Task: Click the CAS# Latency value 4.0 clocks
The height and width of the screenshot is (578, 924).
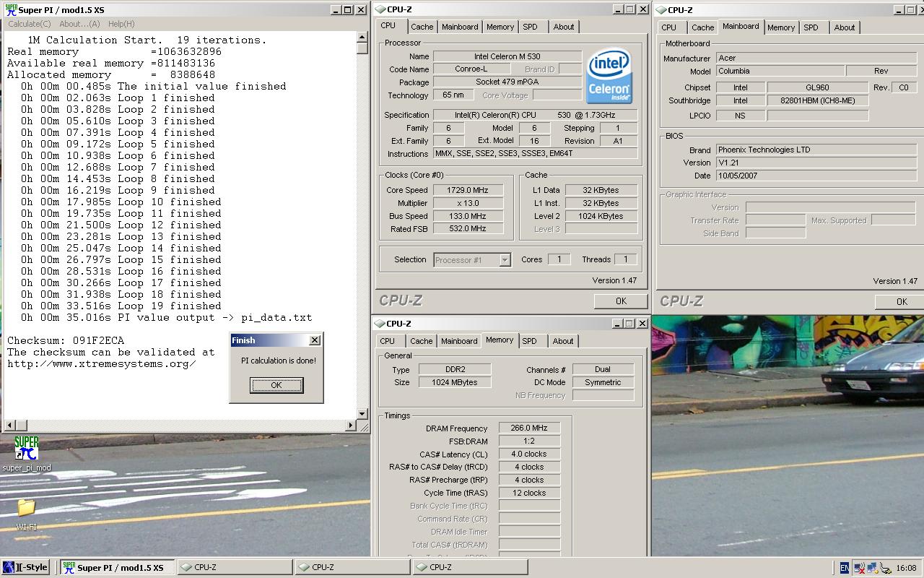Action: point(529,454)
